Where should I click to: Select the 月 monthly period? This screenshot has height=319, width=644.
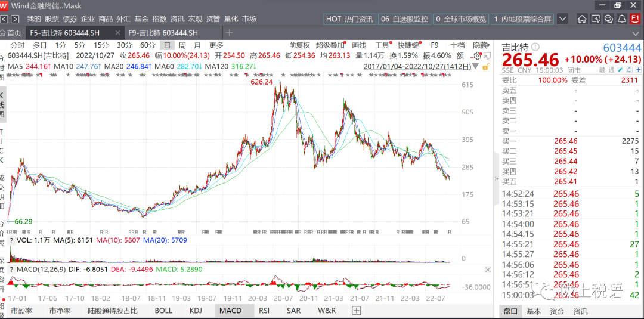tap(197, 45)
